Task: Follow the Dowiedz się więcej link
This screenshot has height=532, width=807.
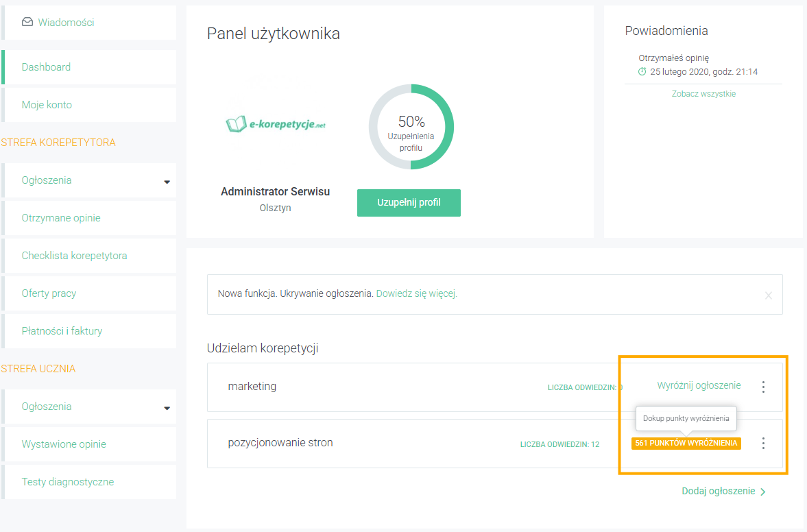Action: coord(416,294)
